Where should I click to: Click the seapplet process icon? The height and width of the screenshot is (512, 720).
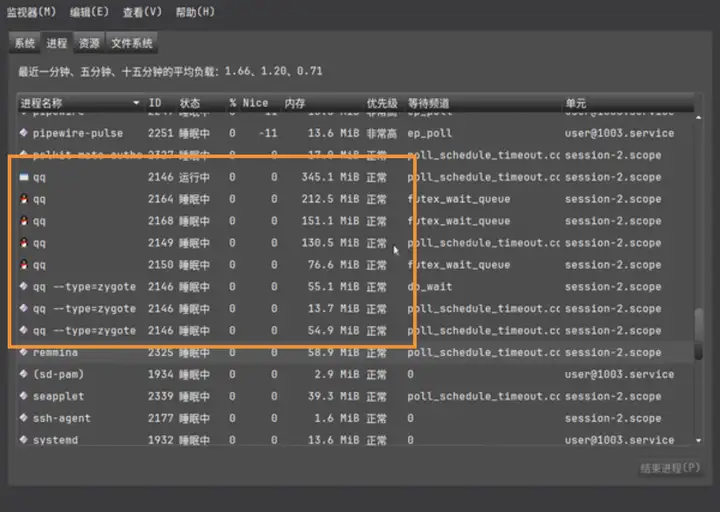[x=23, y=396]
